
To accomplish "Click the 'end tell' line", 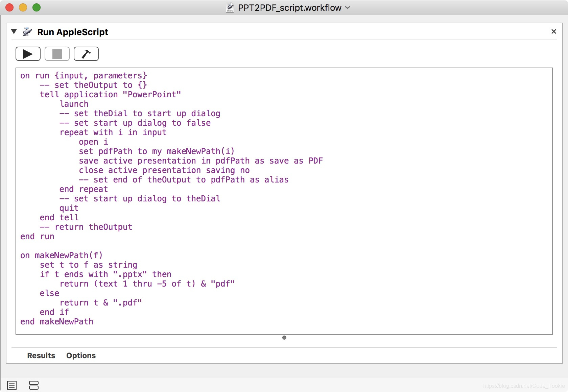I will (x=59, y=218).
